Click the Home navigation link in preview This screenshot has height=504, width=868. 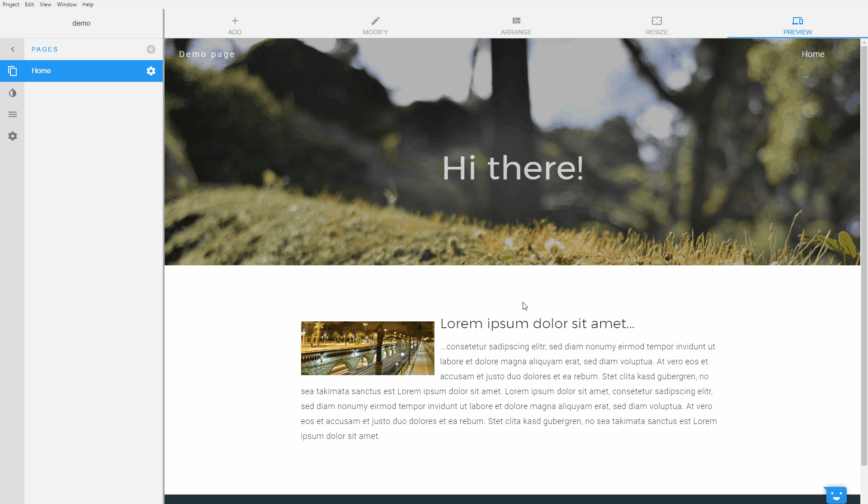click(812, 54)
